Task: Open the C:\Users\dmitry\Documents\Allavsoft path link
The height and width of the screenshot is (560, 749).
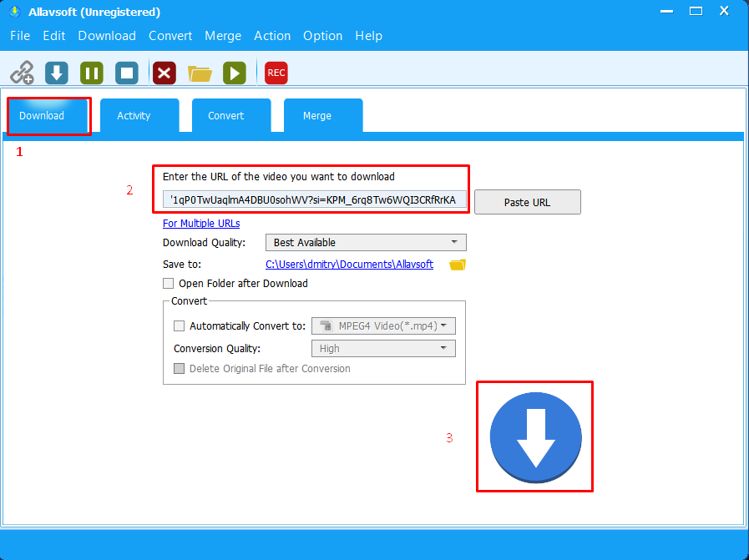Action: tap(350, 265)
